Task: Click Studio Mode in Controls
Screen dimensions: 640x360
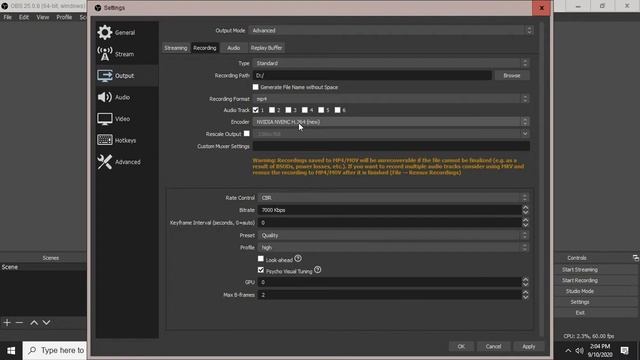Action: click(x=580, y=291)
